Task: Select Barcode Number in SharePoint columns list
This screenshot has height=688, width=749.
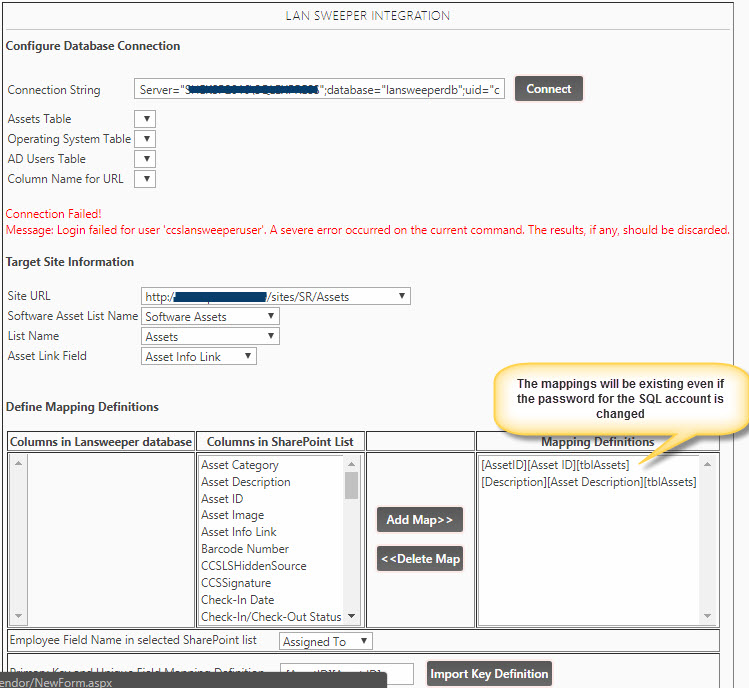Action: [245, 549]
